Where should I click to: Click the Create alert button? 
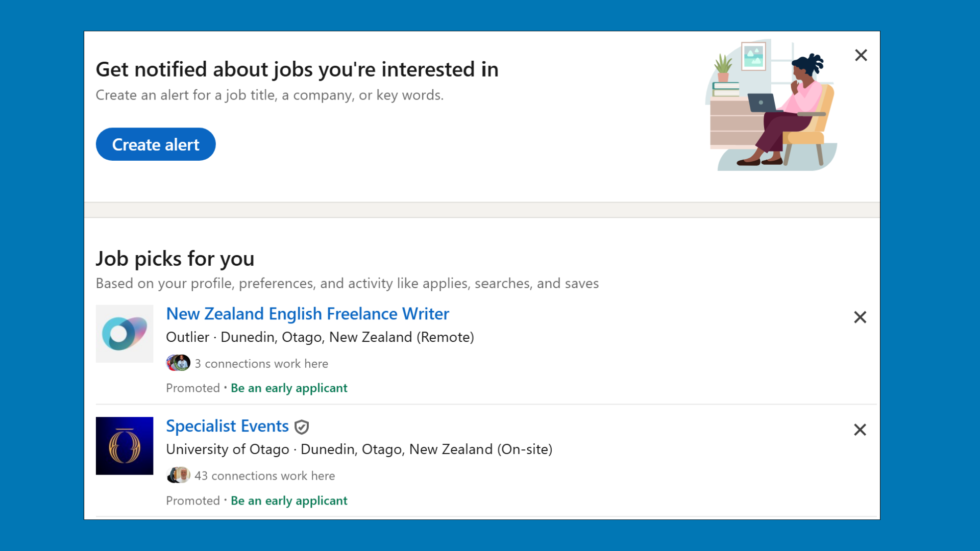[156, 144]
